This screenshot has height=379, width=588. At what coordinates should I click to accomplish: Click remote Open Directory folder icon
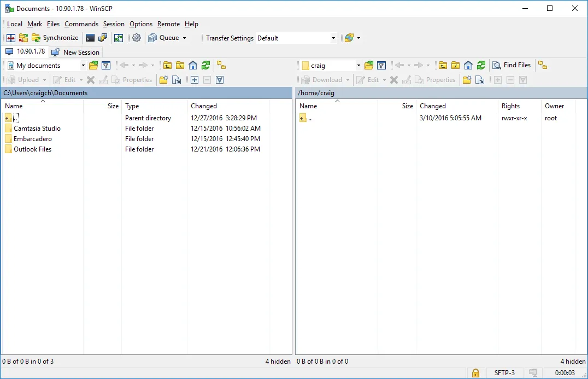369,66
